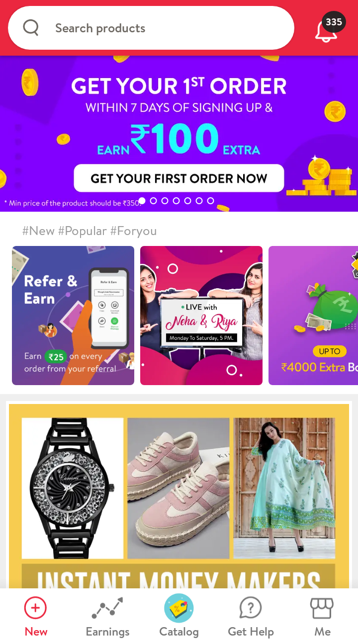Open Get Help question mark icon
The height and width of the screenshot is (644, 358).
pos(251,608)
